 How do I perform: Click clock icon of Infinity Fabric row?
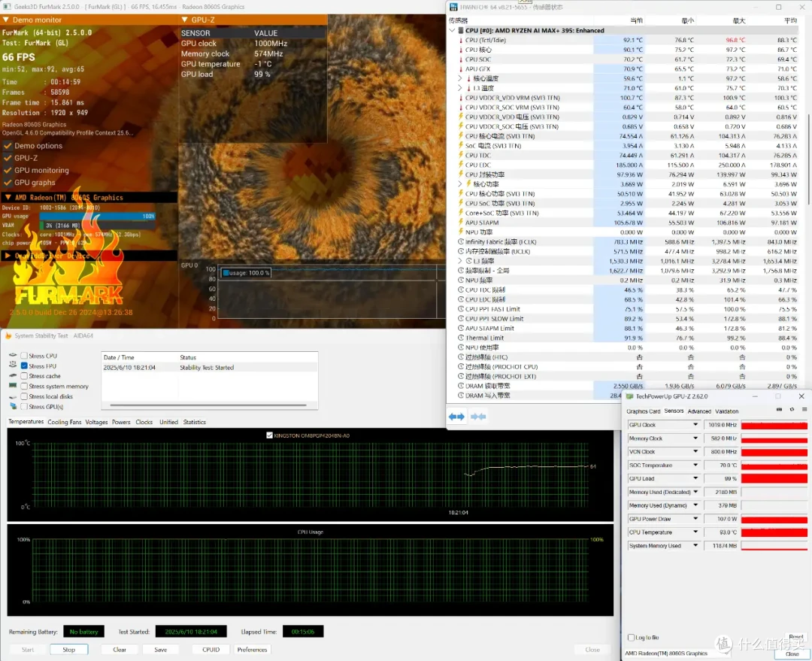click(x=461, y=242)
